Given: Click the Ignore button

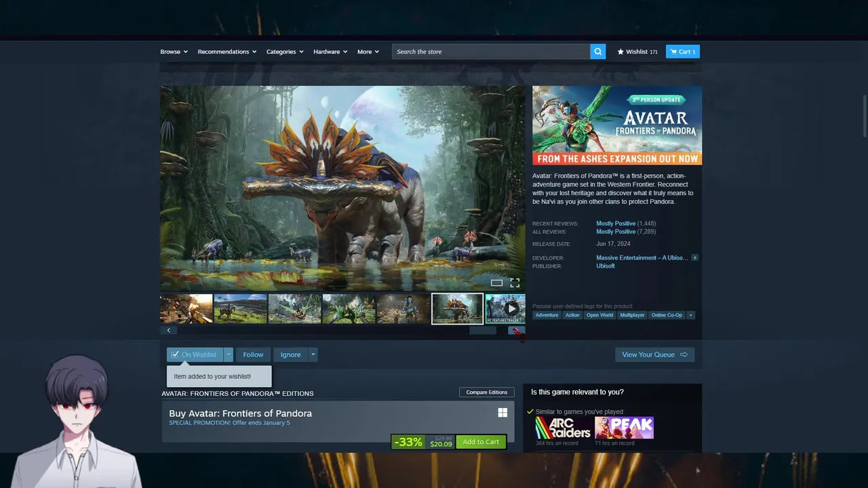Looking at the screenshot, I should [x=290, y=354].
